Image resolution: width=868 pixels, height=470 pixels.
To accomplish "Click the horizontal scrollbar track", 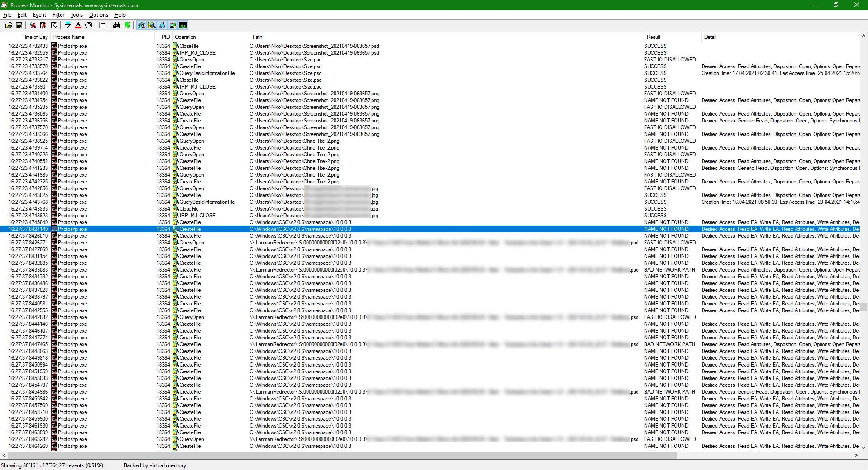I will pos(764,455).
